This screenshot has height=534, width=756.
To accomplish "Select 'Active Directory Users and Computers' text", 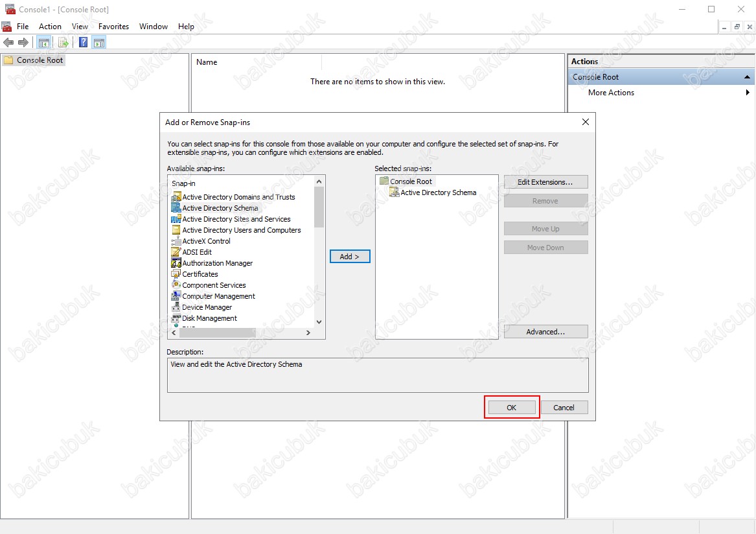I will coord(242,230).
